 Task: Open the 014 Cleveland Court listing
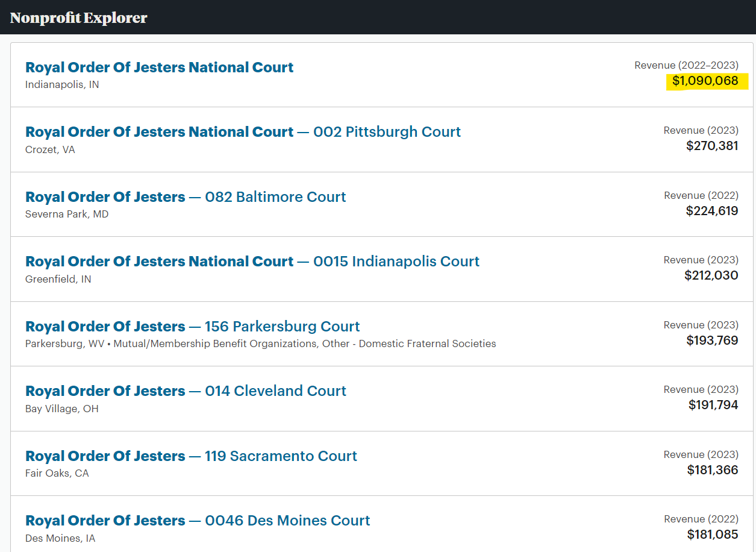(x=186, y=391)
